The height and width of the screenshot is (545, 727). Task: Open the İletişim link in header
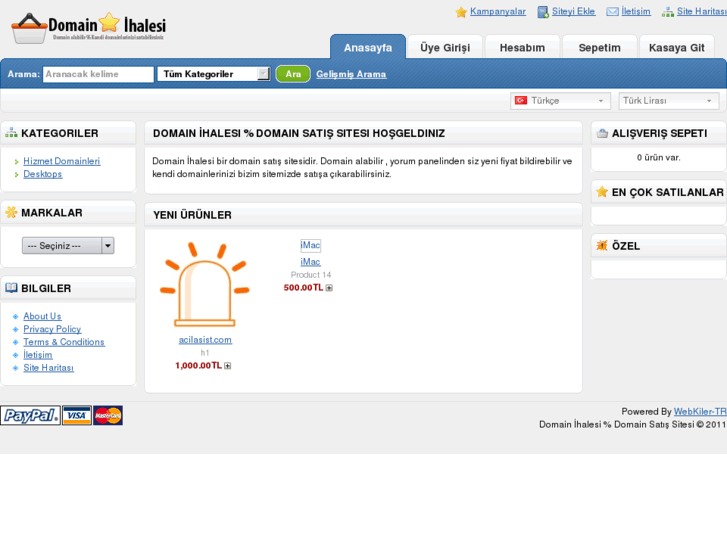point(636,12)
